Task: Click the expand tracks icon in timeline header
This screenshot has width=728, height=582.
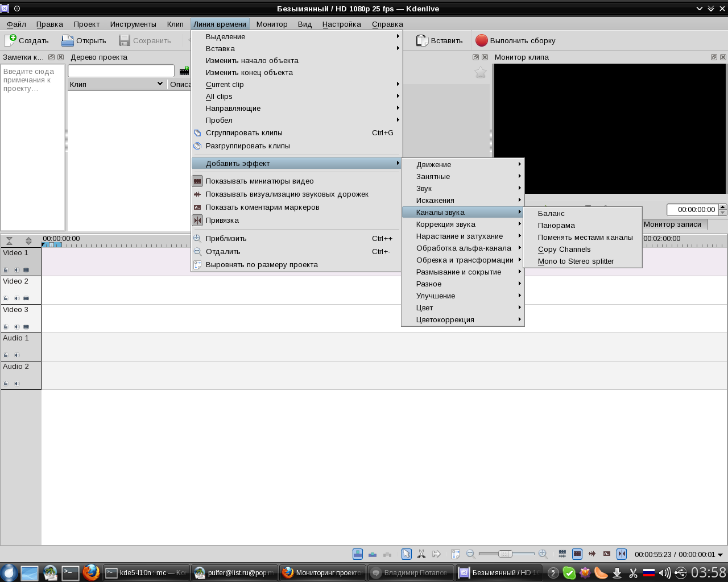Action: point(28,242)
